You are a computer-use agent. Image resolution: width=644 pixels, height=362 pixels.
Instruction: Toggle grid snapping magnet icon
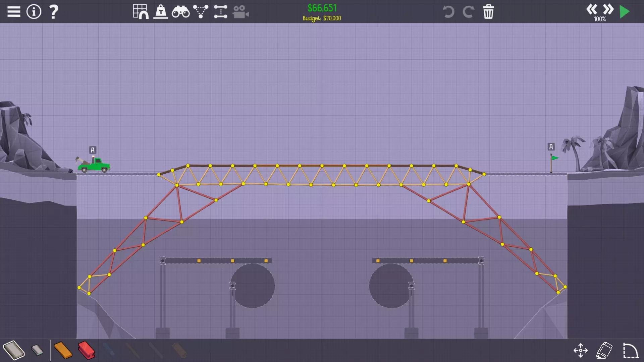click(x=141, y=12)
